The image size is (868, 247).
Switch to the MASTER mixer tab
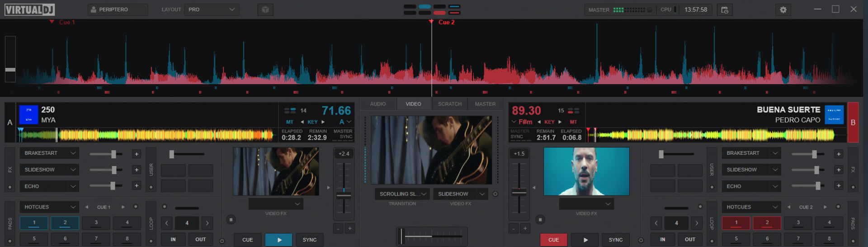(485, 104)
